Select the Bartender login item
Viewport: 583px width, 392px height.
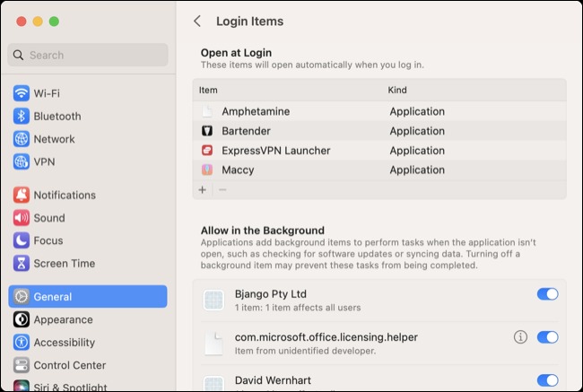pos(379,131)
